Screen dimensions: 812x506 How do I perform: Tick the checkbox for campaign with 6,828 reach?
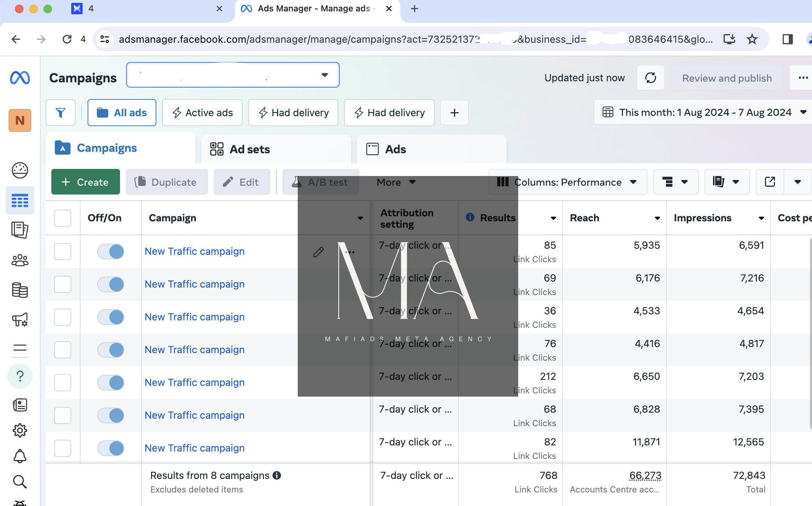63,415
